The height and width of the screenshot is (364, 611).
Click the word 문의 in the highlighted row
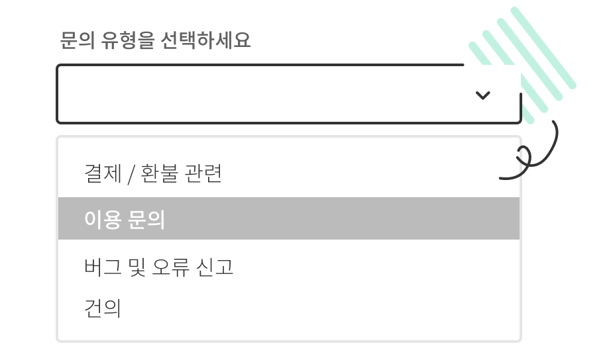(146, 219)
